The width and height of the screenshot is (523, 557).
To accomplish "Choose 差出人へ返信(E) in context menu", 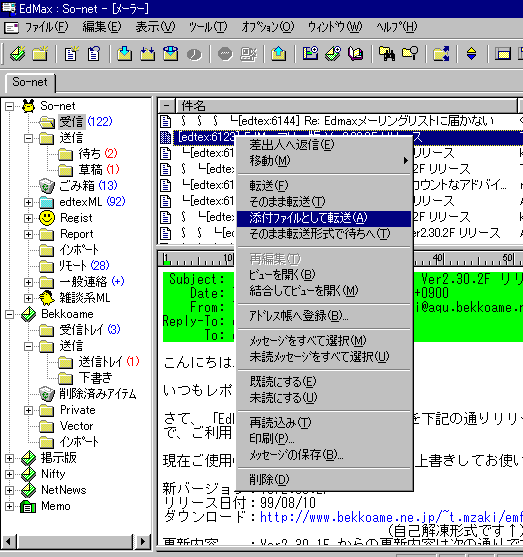I will (x=324, y=145).
